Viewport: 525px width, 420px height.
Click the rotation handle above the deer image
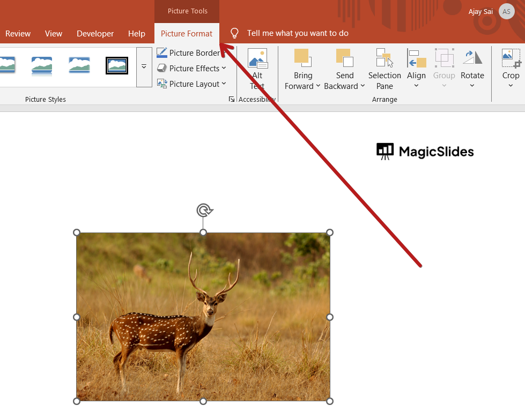point(203,210)
